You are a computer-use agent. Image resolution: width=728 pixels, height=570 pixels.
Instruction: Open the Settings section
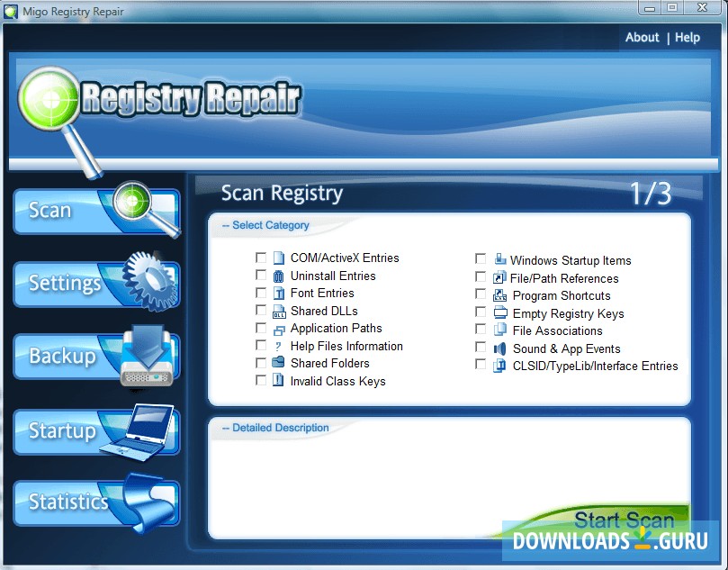pos(96,284)
